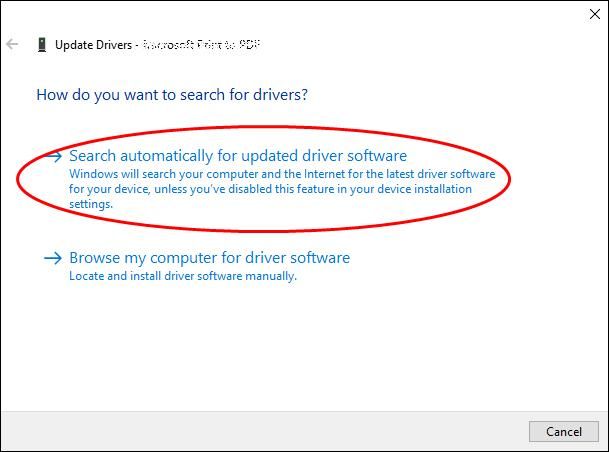Choose Browse my computer for driver software
Image resolution: width=609 pixels, height=452 pixels.
[209, 258]
